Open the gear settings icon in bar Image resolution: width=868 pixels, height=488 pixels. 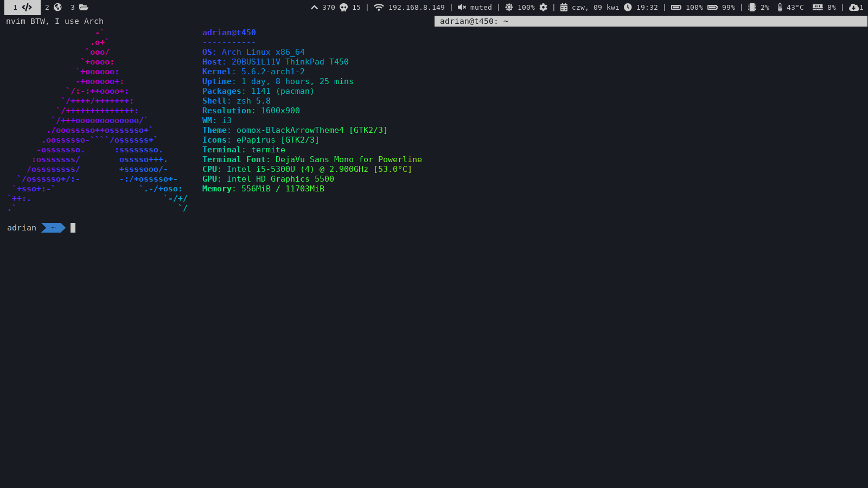(543, 8)
